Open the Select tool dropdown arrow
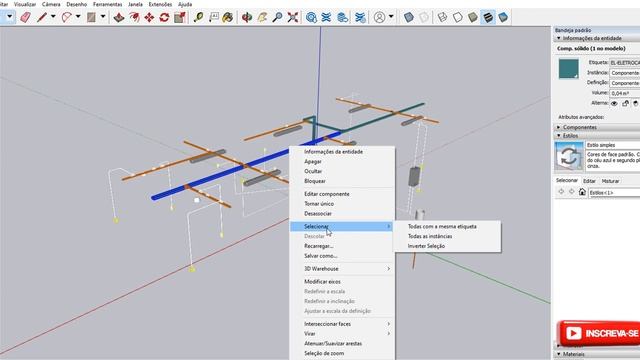Screen dimensions: 640x360 [9, 17]
